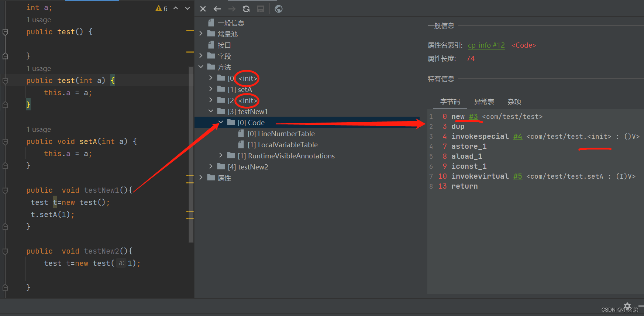
Task: Open the cp_info #12 link
Action: point(486,45)
